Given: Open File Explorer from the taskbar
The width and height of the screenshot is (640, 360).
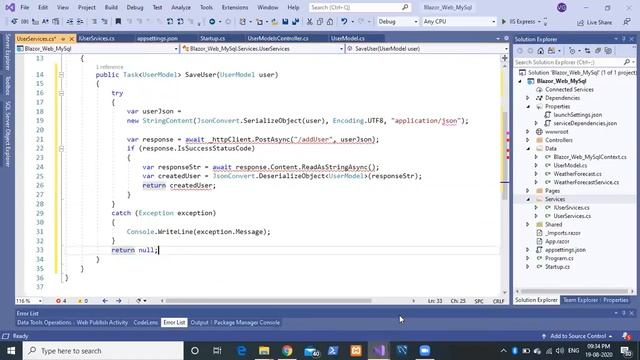Looking at the screenshot, I should (x=264, y=351).
